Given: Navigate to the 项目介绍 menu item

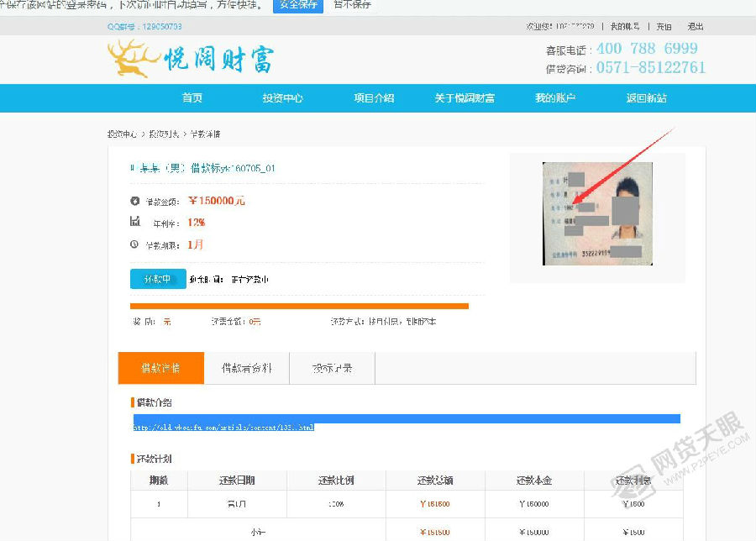Looking at the screenshot, I should point(374,97).
